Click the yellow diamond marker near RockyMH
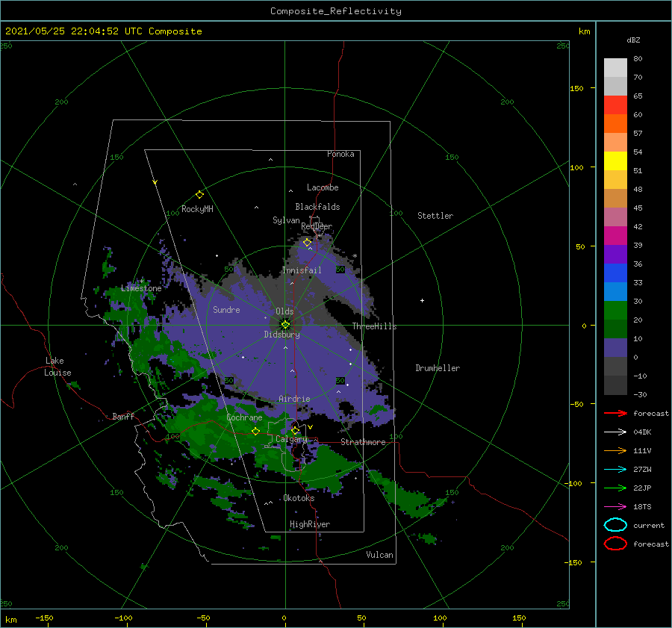672x628 pixels. click(199, 195)
